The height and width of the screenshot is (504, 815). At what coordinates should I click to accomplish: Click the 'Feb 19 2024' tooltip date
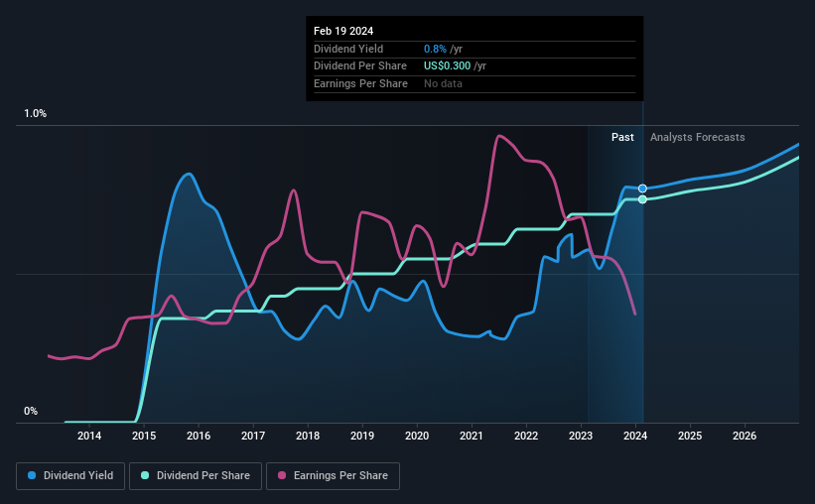(x=343, y=31)
